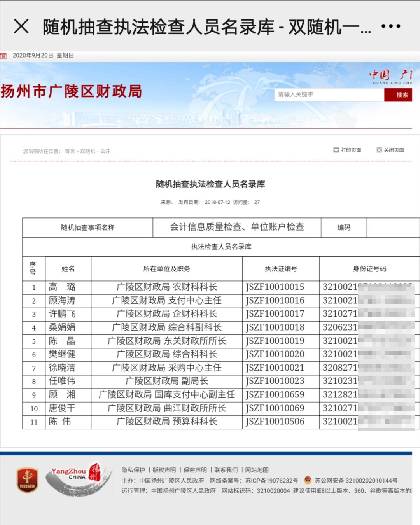420x525 pixels.
Task: Open the 版权声明 copyright statement link
Action: (x=163, y=470)
